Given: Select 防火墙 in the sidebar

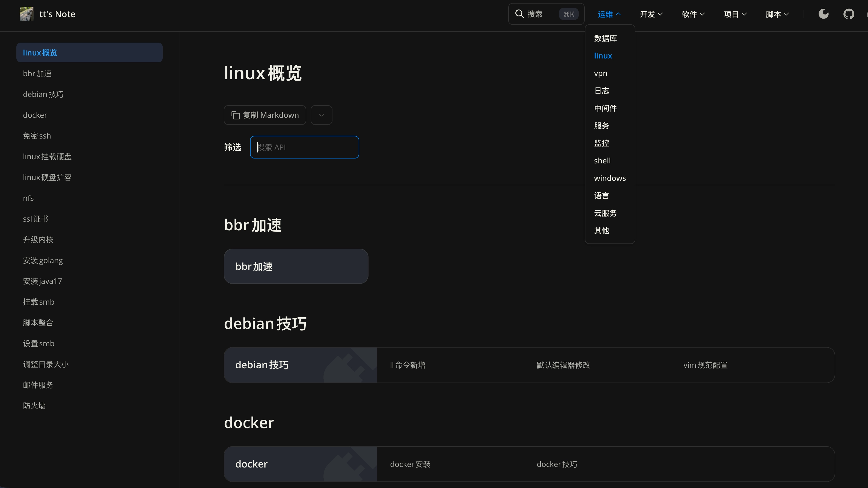Looking at the screenshot, I should tap(34, 406).
